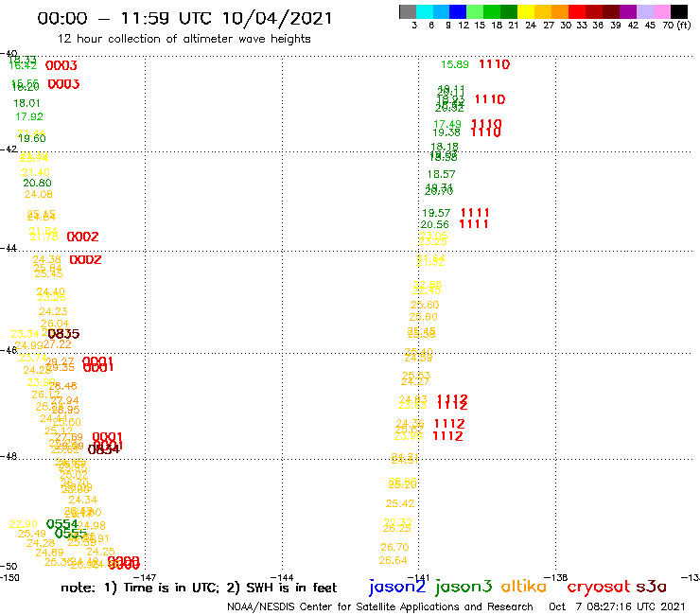Image resolution: width=700 pixels, height=615 pixels.
Task: Select the 26.64 wave height value
Action: (393, 560)
